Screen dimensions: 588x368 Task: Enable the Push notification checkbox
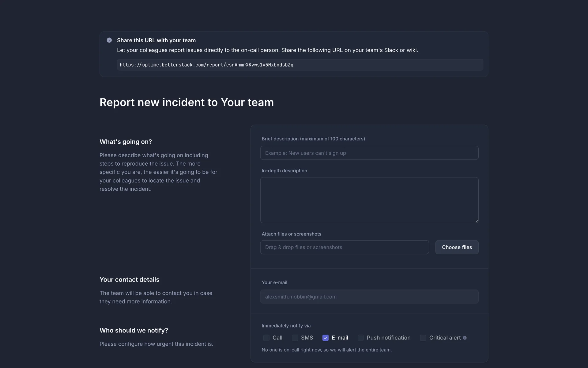point(361,338)
